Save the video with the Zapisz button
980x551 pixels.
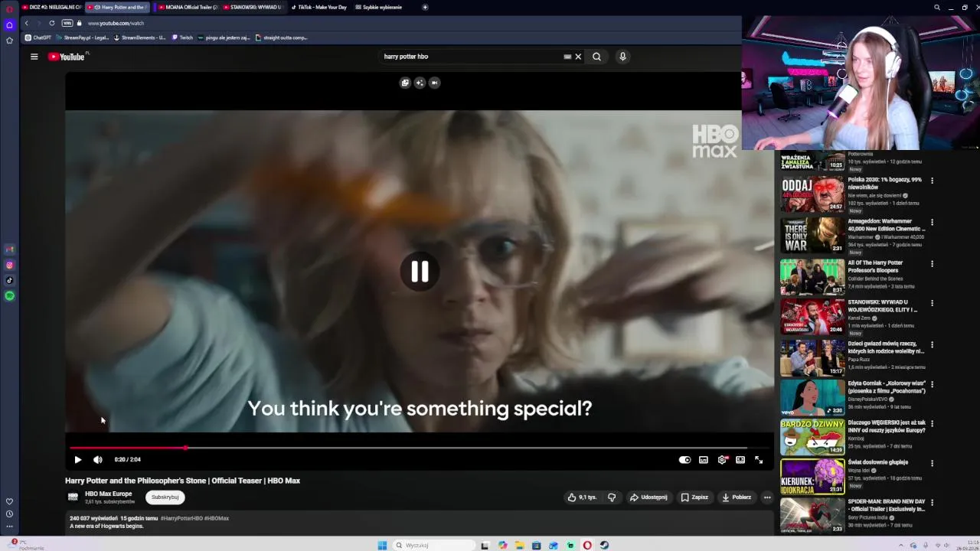pos(694,497)
